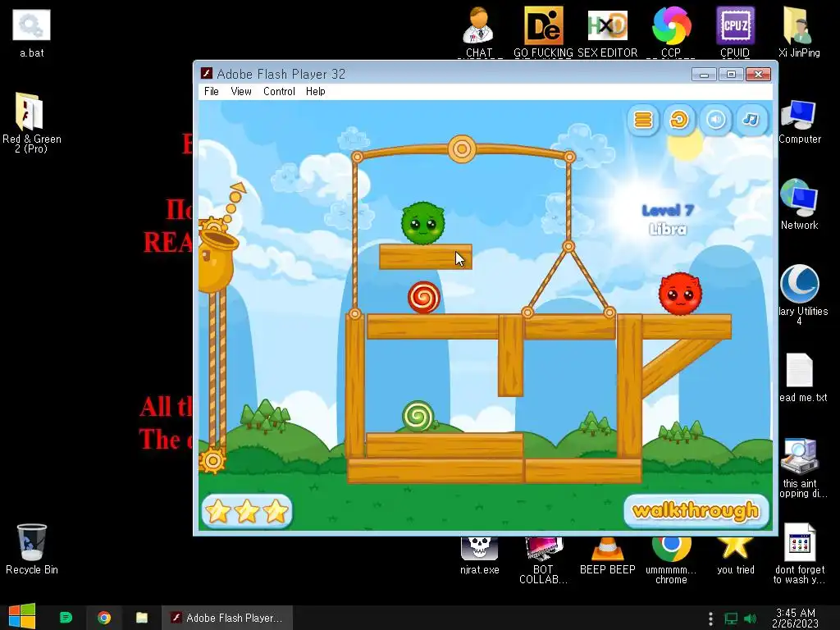Select the a.bat desktop file
This screenshot has width=840, height=630.
tap(32, 33)
